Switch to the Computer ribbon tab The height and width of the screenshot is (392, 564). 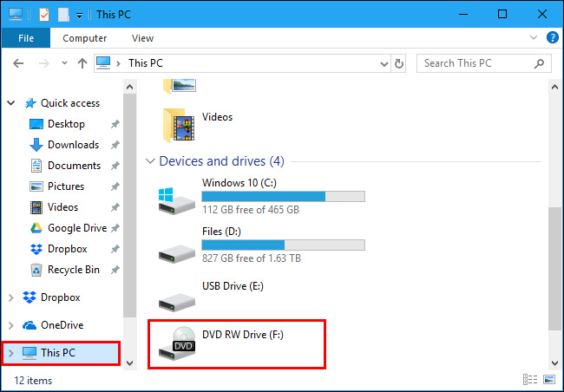point(84,38)
